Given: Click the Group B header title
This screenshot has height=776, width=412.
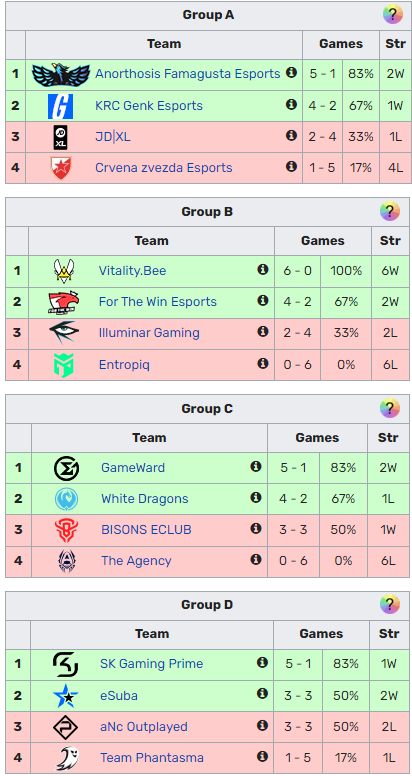Looking at the screenshot, I should [207, 212].
